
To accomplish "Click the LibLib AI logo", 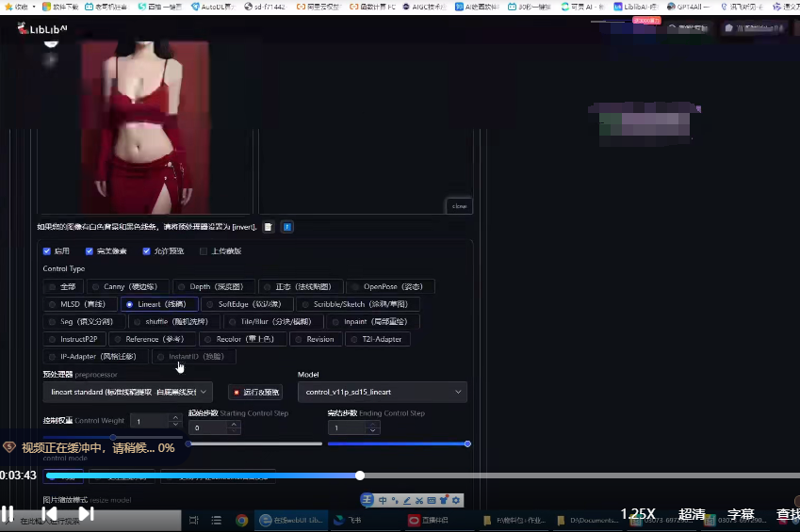I will tap(41, 28).
